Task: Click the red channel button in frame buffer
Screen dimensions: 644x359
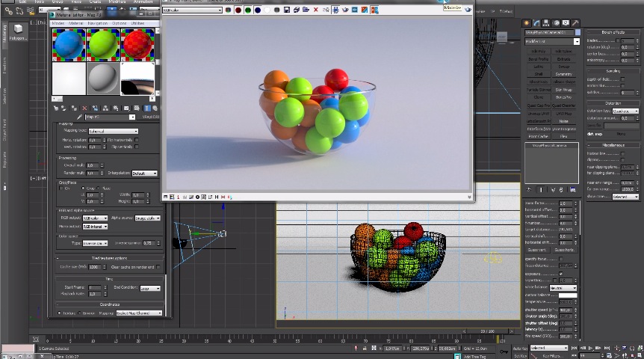Action: [238, 10]
